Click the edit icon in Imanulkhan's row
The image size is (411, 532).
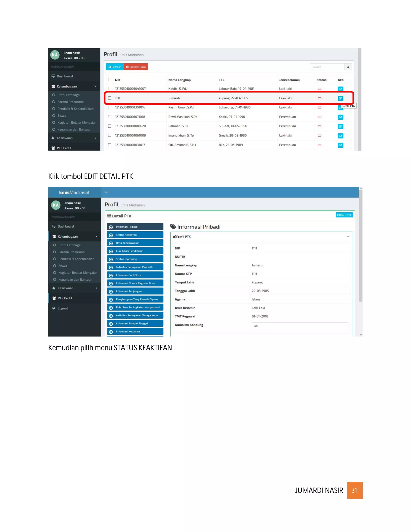tap(340, 136)
